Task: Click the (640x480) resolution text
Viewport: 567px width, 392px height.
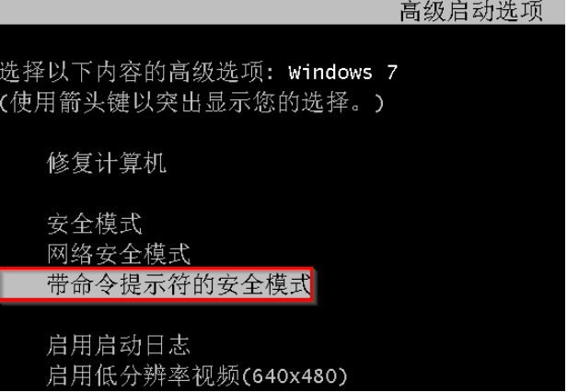Action: pyautogui.click(x=294, y=376)
